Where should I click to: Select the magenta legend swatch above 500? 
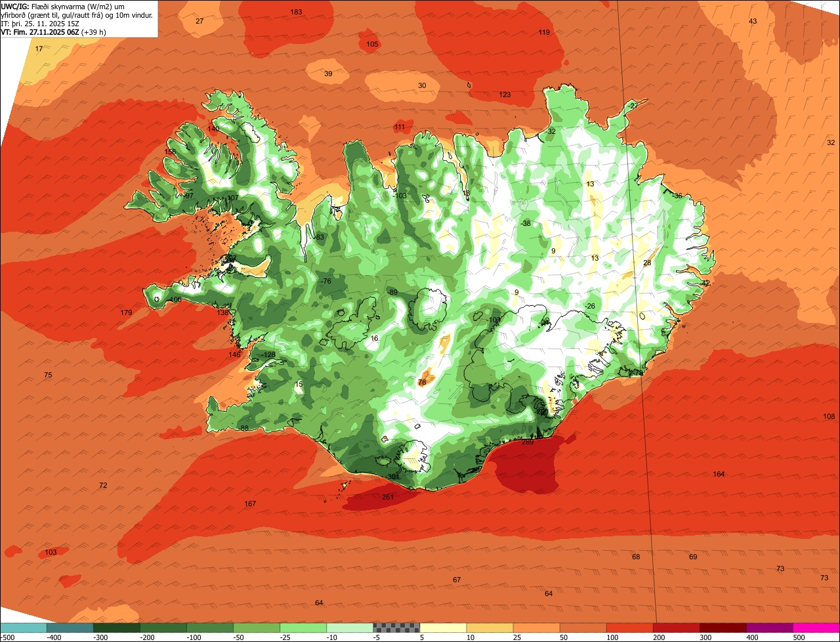[816, 628]
